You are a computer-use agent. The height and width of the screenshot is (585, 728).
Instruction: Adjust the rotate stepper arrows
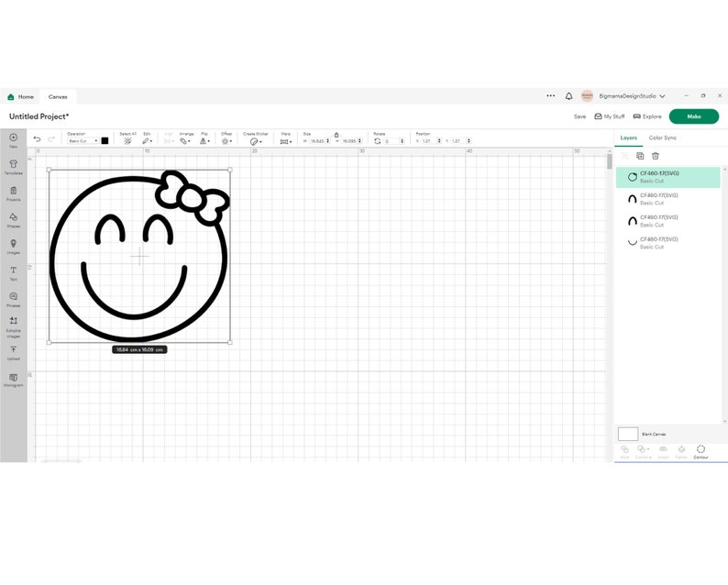pos(403,141)
